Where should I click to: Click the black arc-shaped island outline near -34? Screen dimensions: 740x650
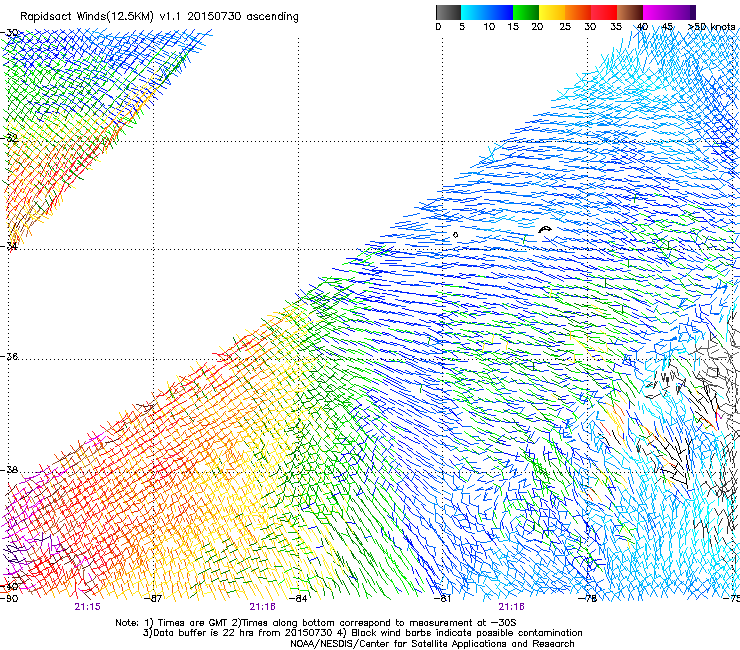[x=545, y=229]
